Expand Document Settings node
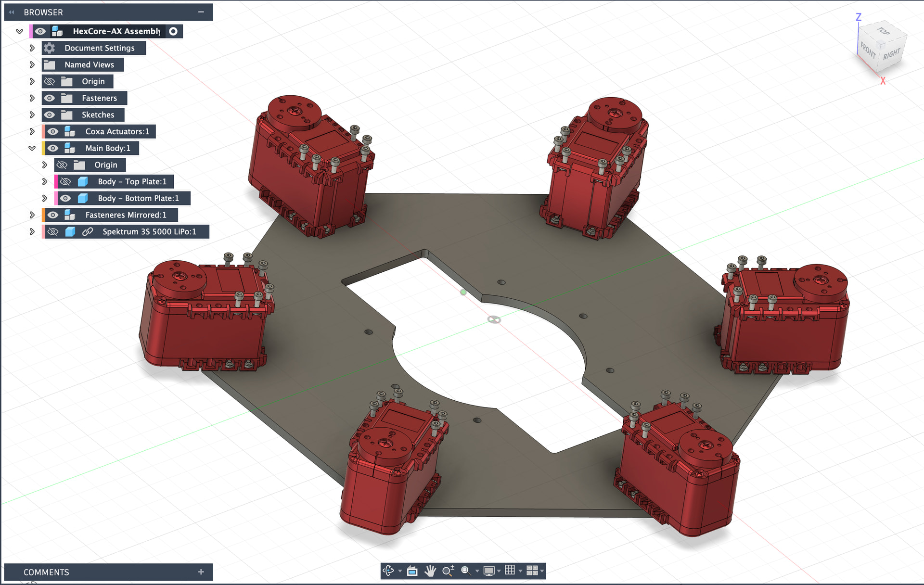Screen dimensions: 924x585 click(32, 48)
